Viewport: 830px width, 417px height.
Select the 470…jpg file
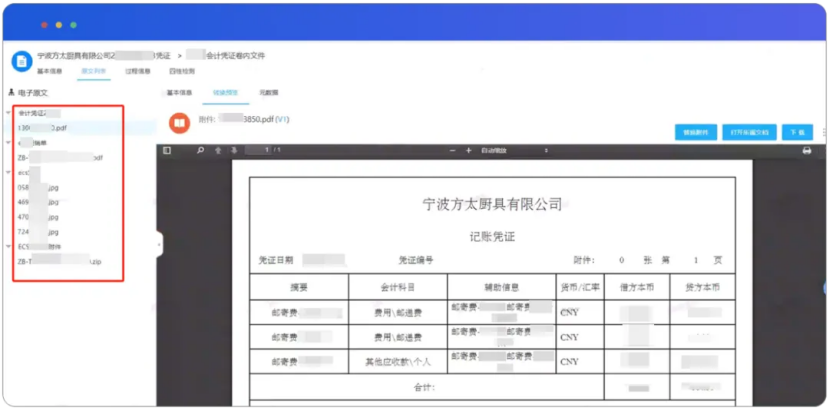click(x=38, y=217)
